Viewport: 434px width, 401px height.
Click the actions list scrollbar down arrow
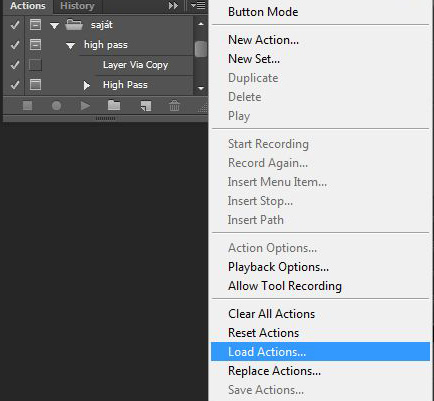tap(201, 89)
